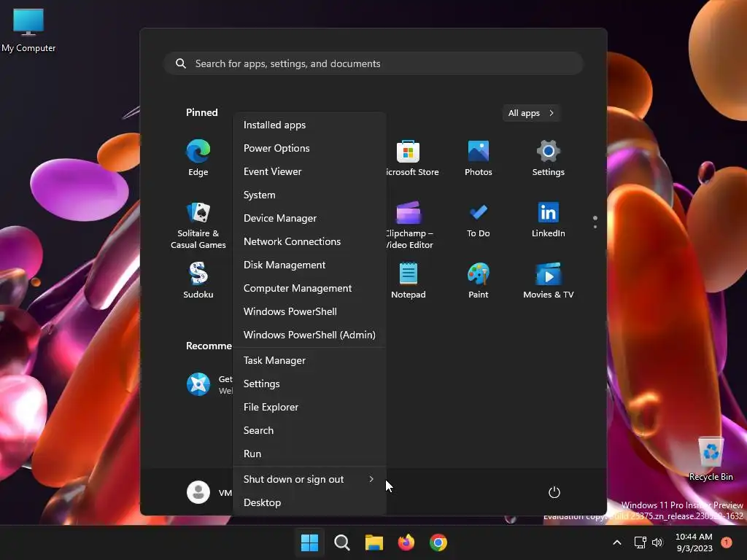Screen dimensions: 747x560
Task: Select Installed apps menu entry
Action: (309, 125)
